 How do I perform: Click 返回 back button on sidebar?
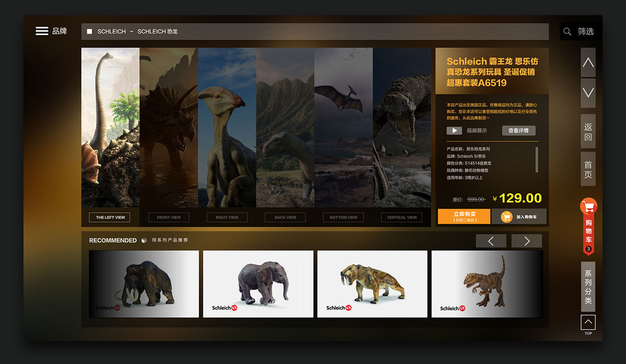(588, 132)
